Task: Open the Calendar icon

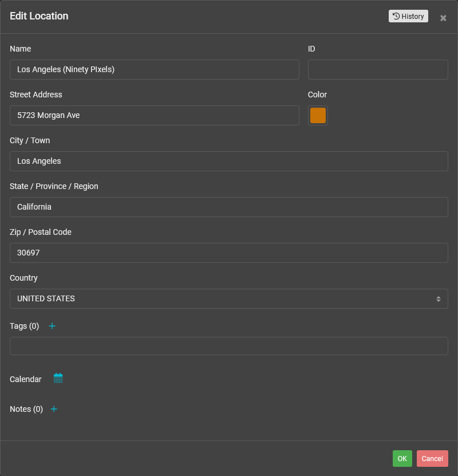Action: (58, 378)
